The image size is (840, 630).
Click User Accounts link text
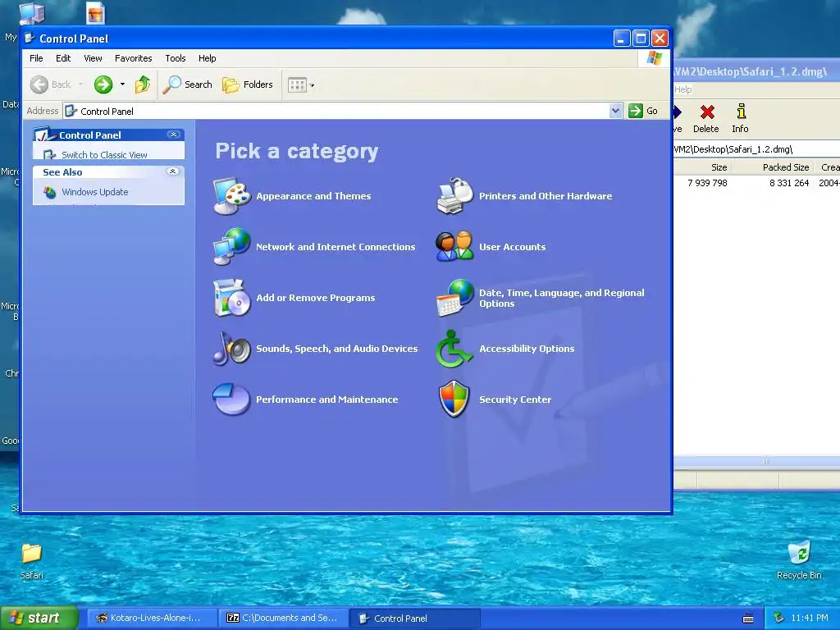coord(512,247)
